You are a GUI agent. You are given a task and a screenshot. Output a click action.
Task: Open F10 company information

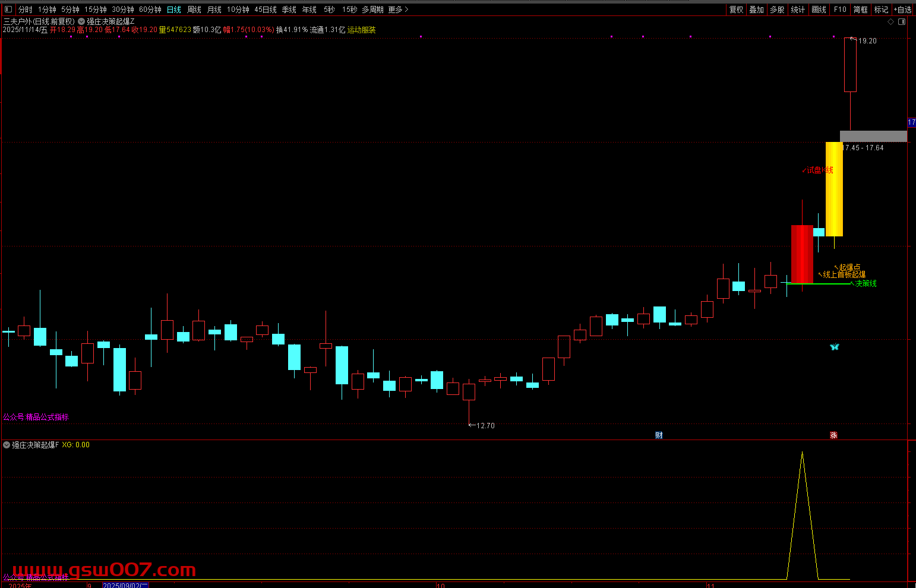tap(840, 10)
